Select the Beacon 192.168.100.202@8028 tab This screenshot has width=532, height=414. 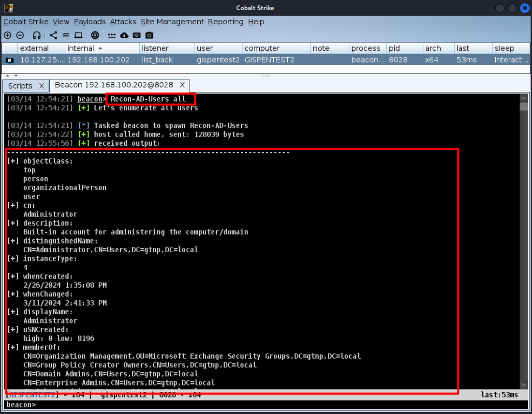[x=114, y=85]
